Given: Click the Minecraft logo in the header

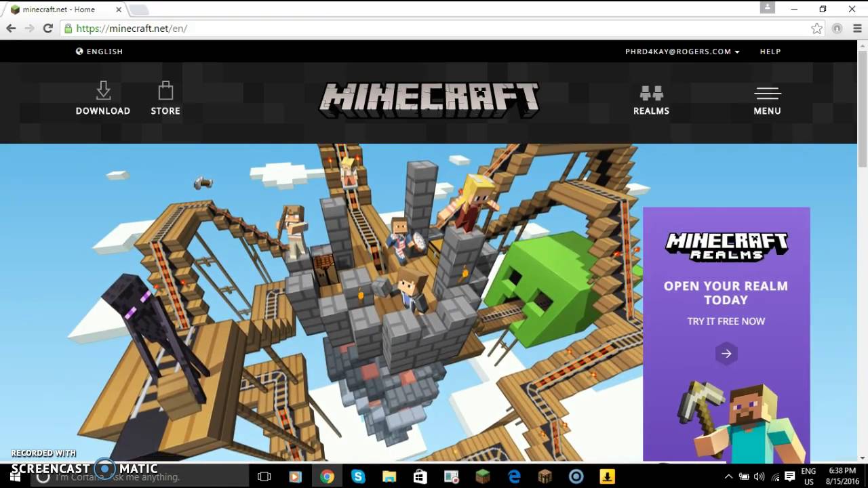Looking at the screenshot, I should pyautogui.click(x=429, y=100).
